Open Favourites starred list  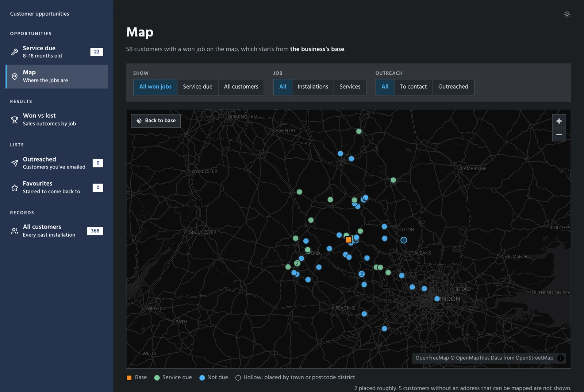pyautogui.click(x=57, y=187)
